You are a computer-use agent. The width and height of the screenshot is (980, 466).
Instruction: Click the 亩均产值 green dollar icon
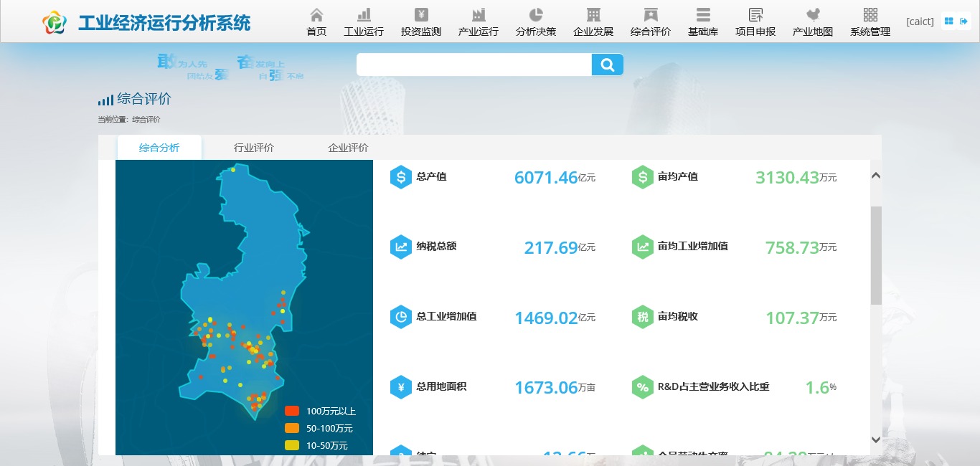(643, 177)
